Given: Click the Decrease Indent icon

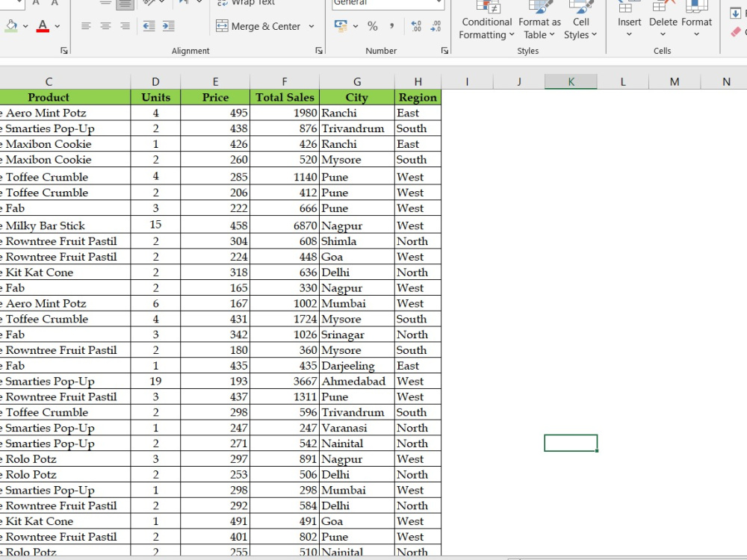Looking at the screenshot, I should (149, 26).
